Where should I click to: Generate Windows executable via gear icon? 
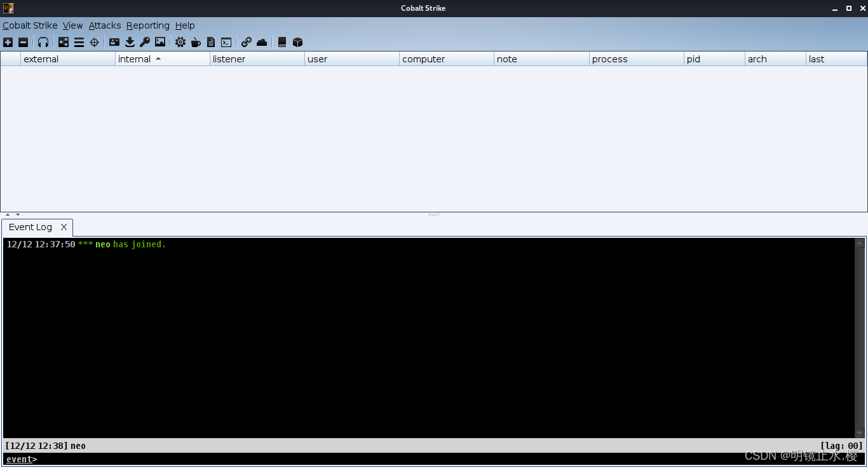tap(180, 43)
